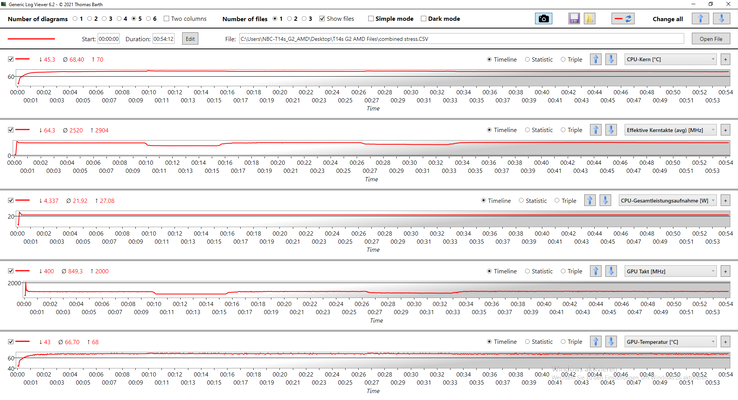Move GPU Takt diagram up
Viewport: 738px width, 400px height.
pyautogui.click(x=596, y=271)
